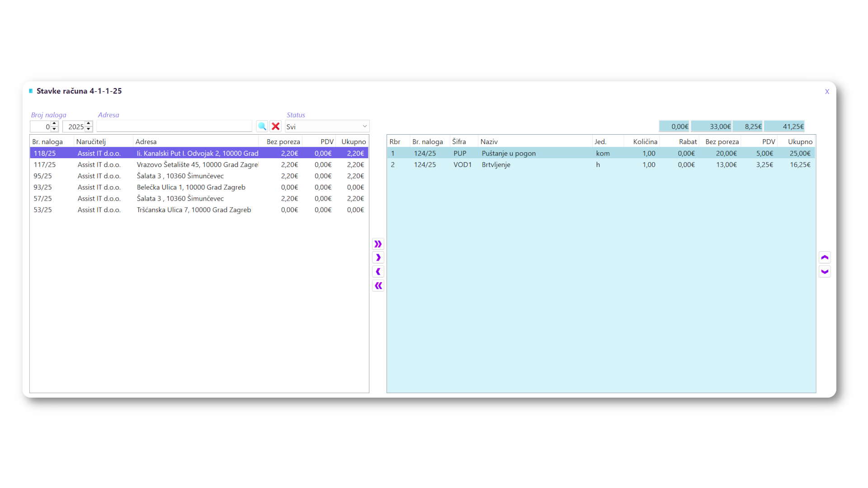
Task: Move item down with purple down arrow
Action: [825, 272]
